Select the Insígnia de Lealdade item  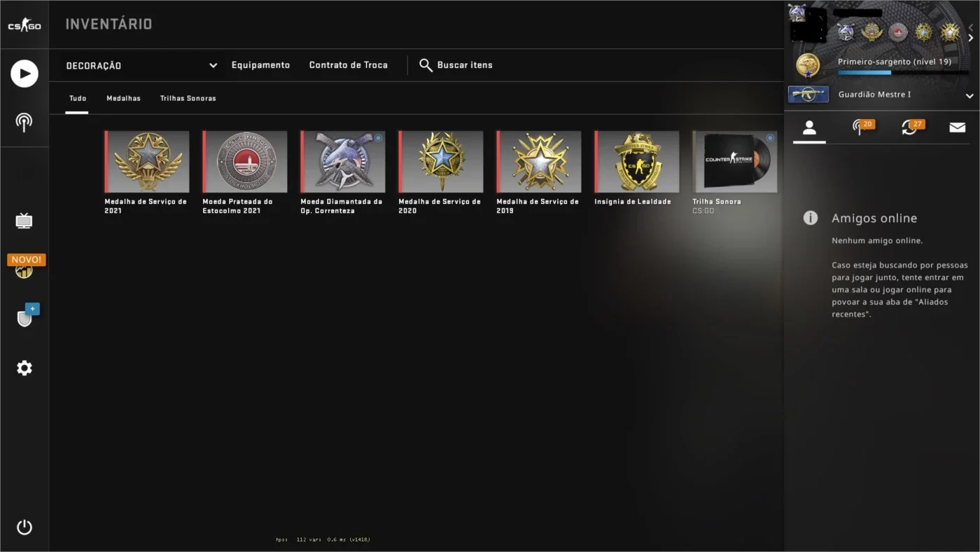tap(637, 168)
